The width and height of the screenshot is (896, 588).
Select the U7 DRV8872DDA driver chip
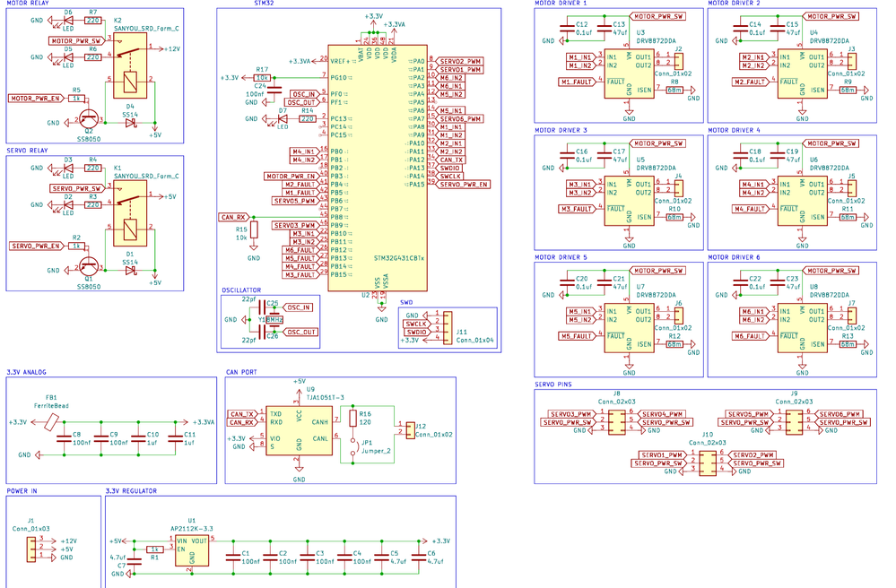pos(629,328)
